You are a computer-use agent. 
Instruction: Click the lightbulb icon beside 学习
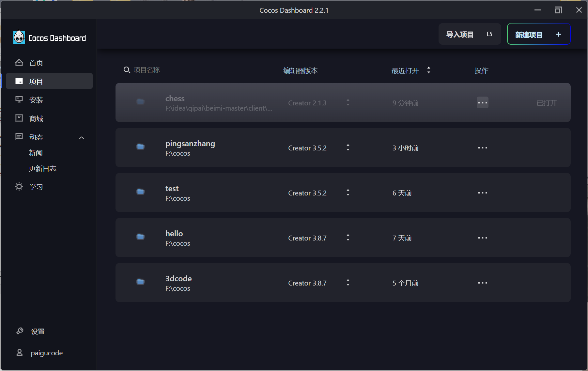tap(19, 187)
